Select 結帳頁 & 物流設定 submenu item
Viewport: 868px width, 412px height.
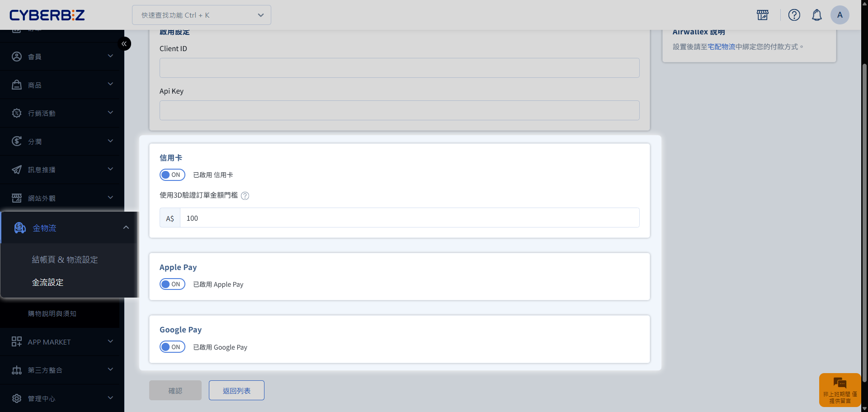65,260
